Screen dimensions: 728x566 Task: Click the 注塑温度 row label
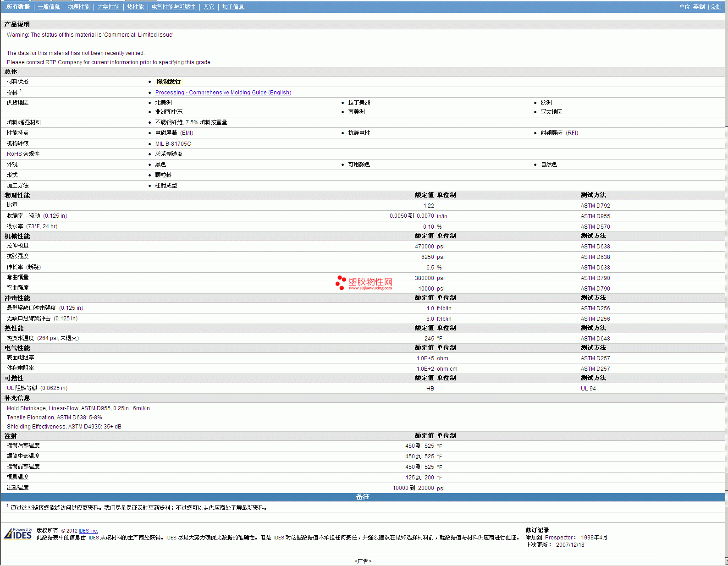(17, 488)
